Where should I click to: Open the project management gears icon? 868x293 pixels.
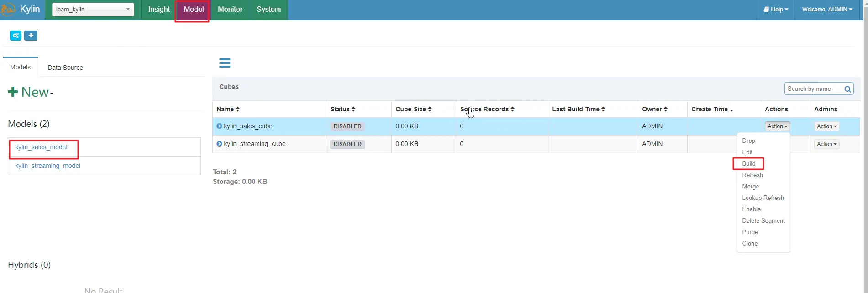pos(16,36)
